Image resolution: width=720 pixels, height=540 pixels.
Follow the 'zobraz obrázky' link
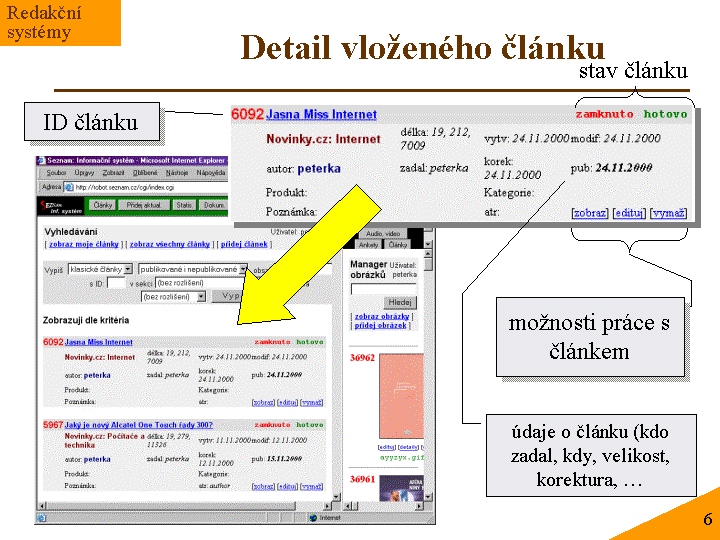tap(382, 316)
